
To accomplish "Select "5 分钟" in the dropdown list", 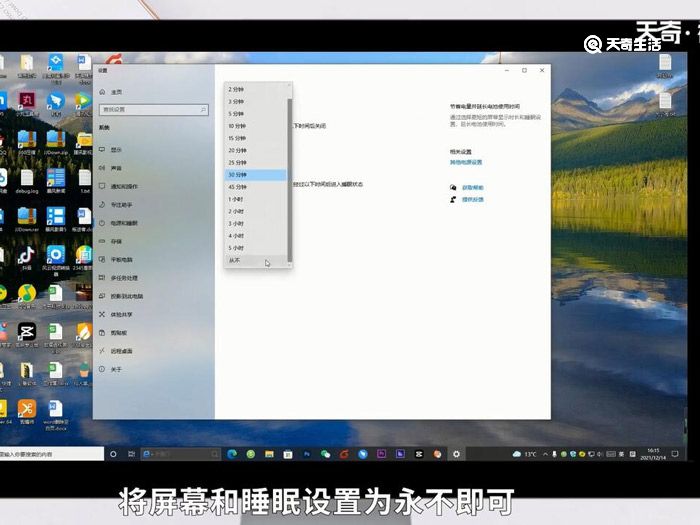I will [x=256, y=114].
